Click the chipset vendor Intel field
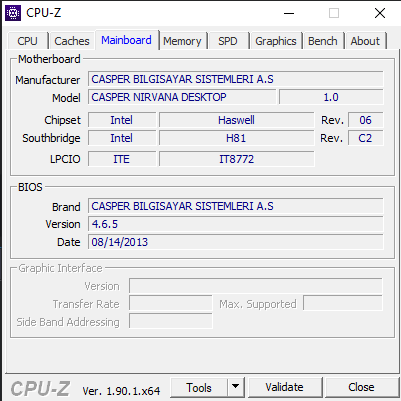 (122, 120)
